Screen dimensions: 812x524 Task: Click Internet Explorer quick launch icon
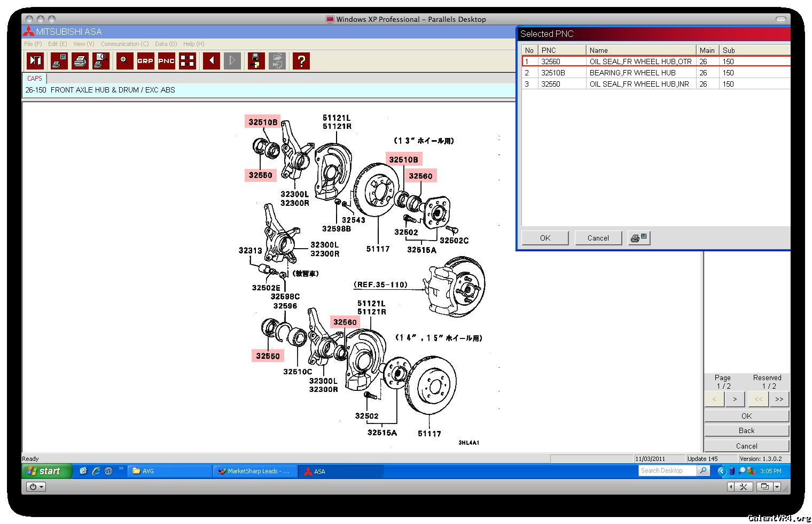point(96,471)
